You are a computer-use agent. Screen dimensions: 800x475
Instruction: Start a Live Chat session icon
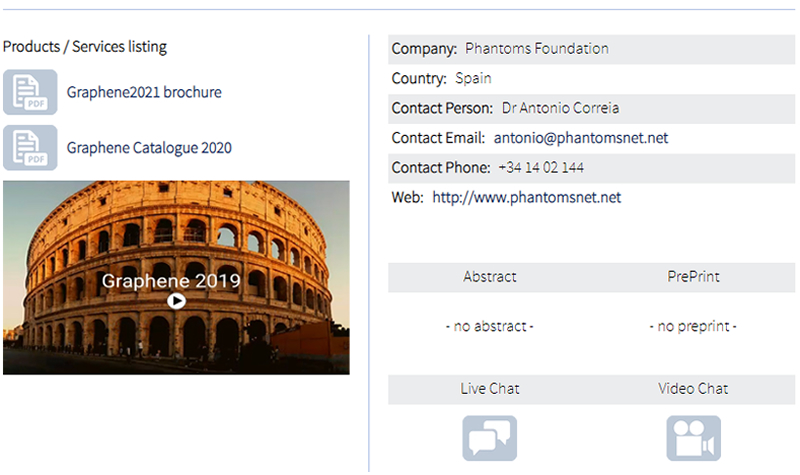tap(489, 438)
